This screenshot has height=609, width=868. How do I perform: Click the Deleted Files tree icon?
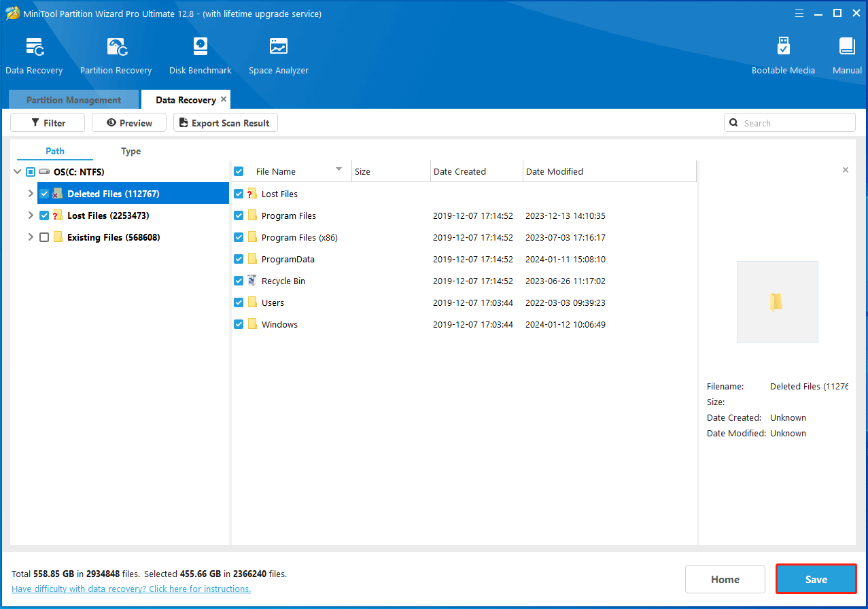[58, 194]
